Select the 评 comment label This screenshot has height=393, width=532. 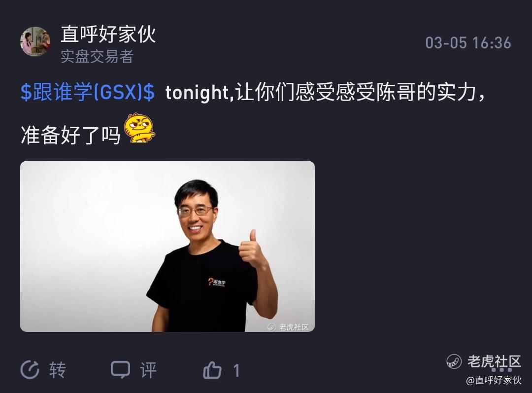(x=148, y=370)
